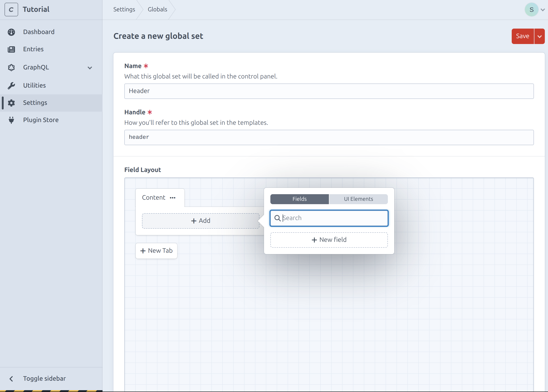Open the Save options dropdown arrow
The width and height of the screenshot is (548, 392).
540,37
